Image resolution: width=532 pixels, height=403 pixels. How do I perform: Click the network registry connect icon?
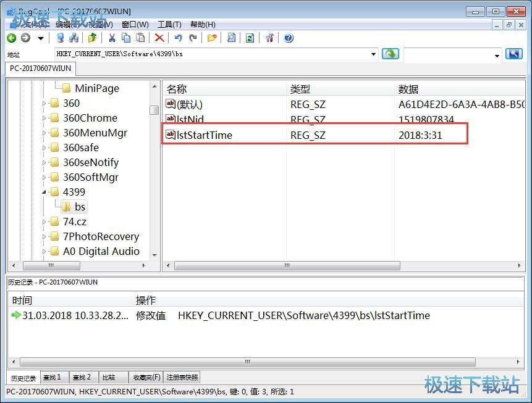[x=74, y=38]
